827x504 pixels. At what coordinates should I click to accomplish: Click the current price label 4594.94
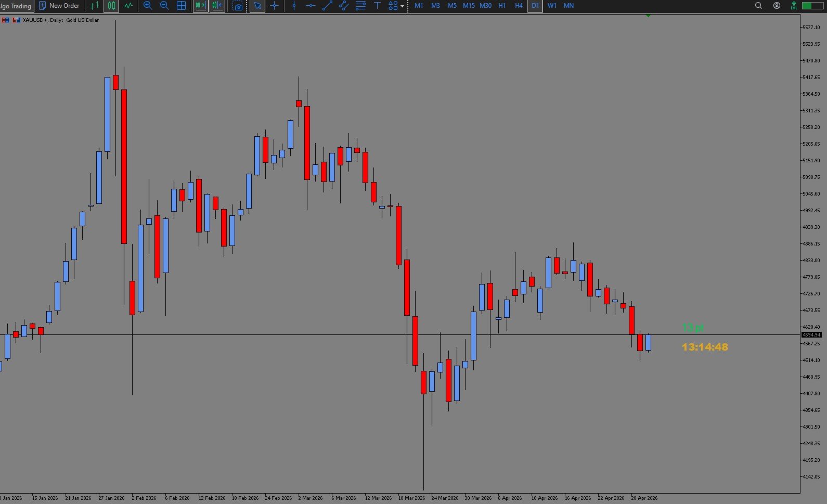811,335
